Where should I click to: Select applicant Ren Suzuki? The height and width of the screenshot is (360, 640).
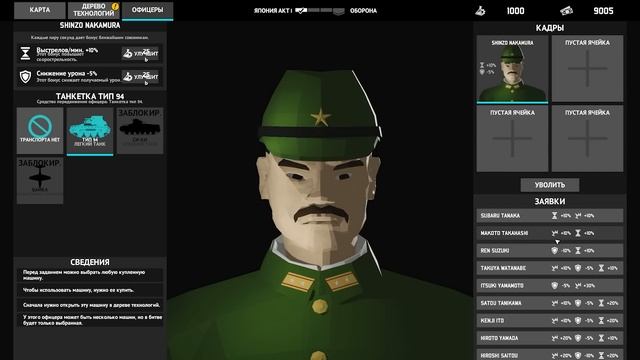[550, 251]
